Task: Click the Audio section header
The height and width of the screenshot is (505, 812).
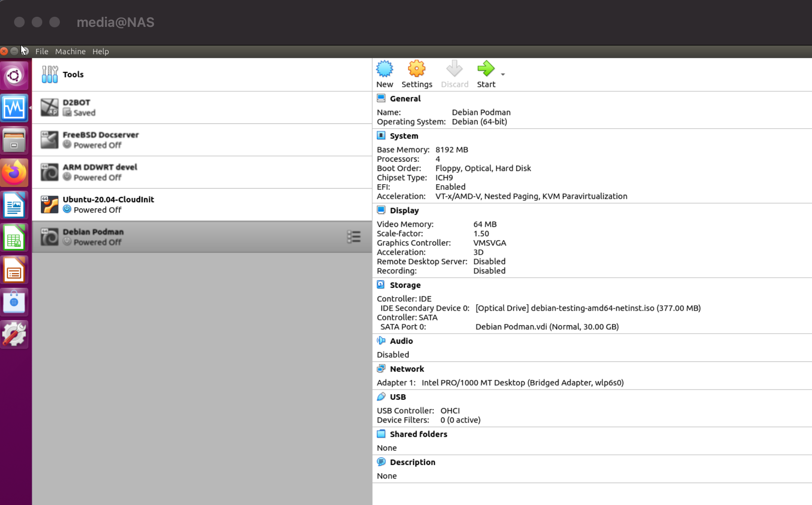Action: [401, 341]
